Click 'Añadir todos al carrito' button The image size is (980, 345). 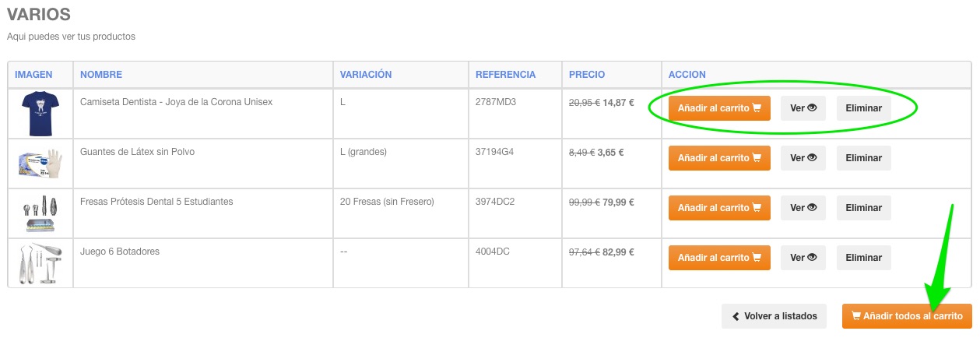coord(907,316)
